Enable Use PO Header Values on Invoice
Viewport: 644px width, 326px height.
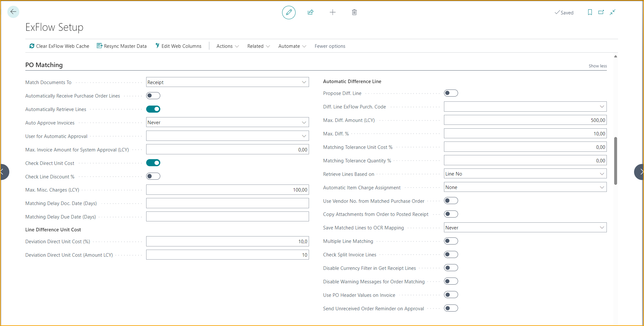pyautogui.click(x=451, y=295)
